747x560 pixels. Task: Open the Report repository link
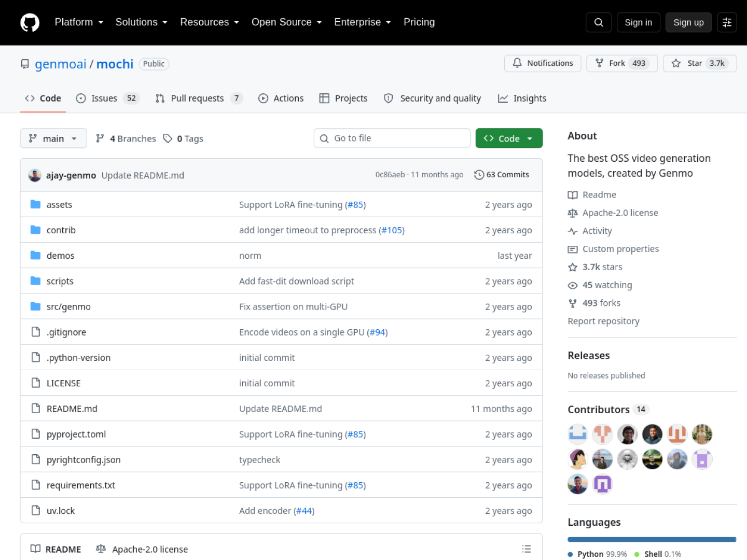pos(603,321)
